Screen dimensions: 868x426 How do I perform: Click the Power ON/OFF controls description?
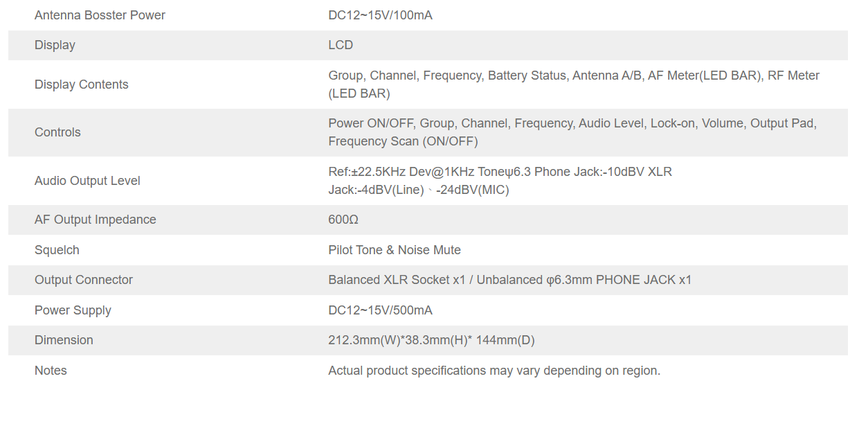[x=572, y=132]
